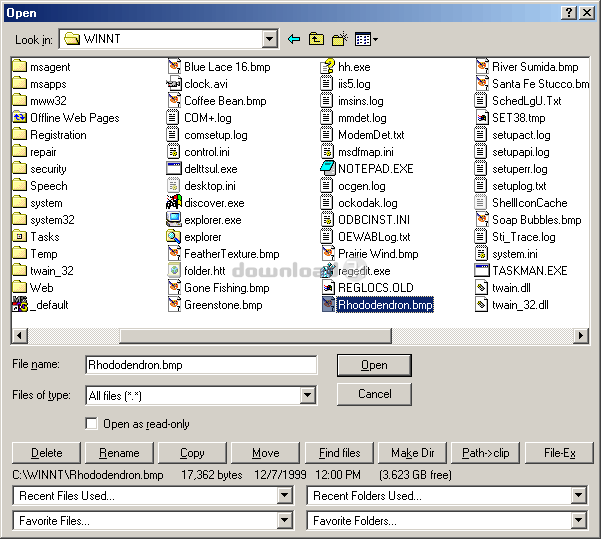The width and height of the screenshot is (601, 539).
Task: Select the SET38.tmp icon
Action: 482,118
